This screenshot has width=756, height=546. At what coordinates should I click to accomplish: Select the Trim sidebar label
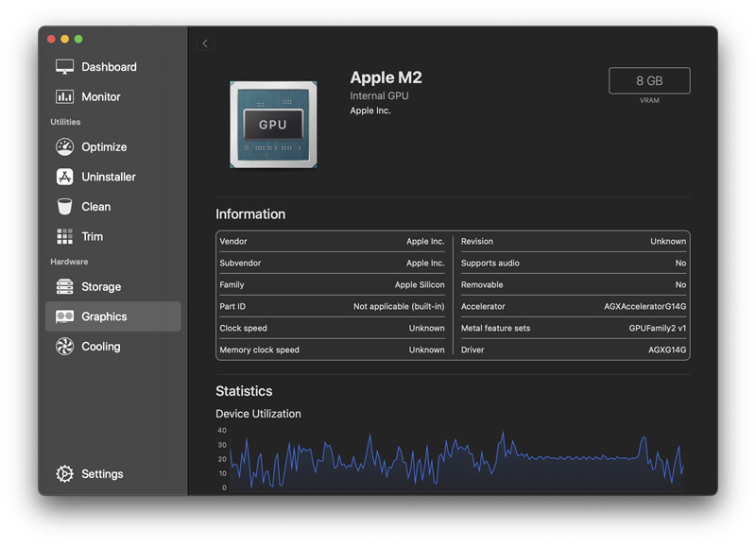tap(92, 236)
